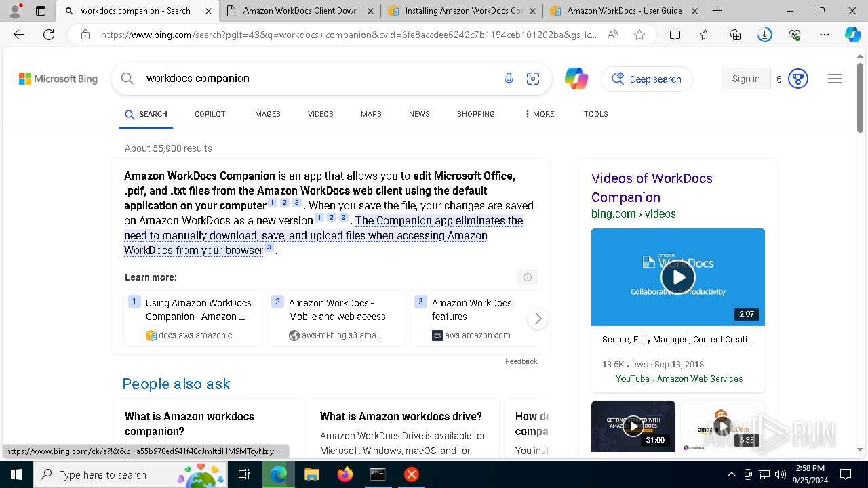Open the Downloads icon in toolbar

pyautogui.click(x=765, y=35)
